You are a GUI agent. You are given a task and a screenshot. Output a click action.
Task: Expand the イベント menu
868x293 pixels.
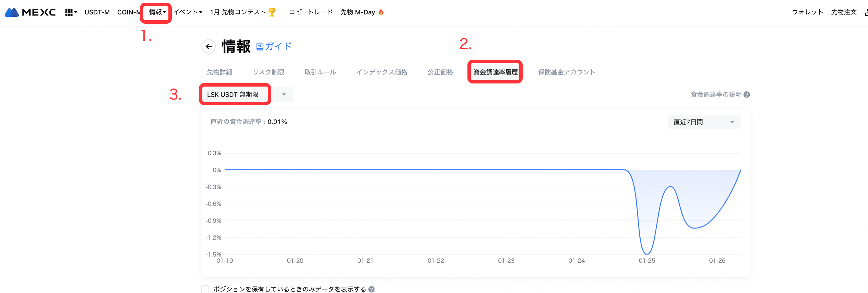tap(188, 12)
